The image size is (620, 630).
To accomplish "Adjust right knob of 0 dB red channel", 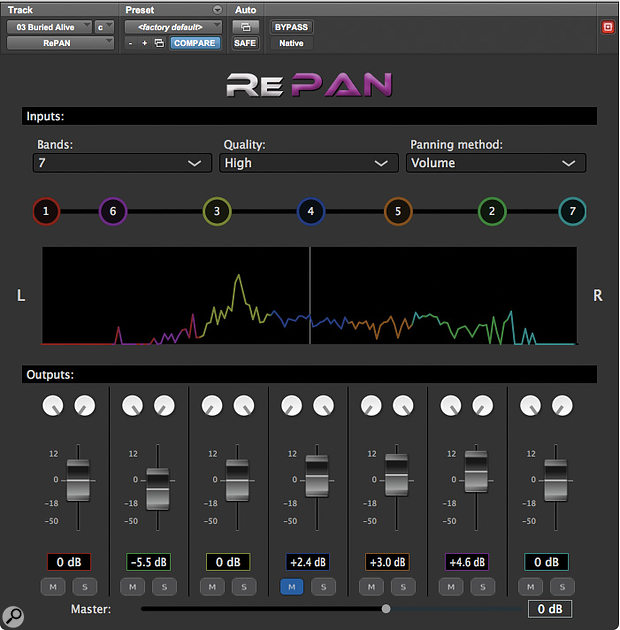I will [x=85, y=405].
